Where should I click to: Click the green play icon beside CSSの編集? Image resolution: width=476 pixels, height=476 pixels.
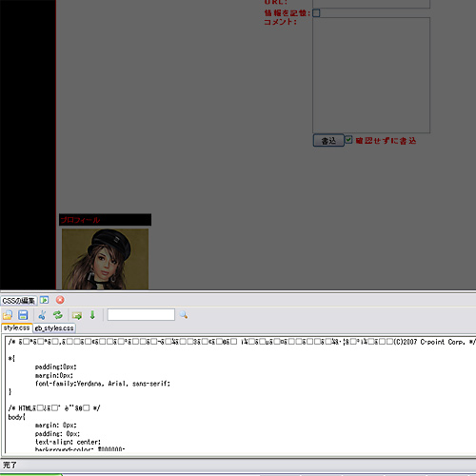pyautogui.click(x=44, y=300)
